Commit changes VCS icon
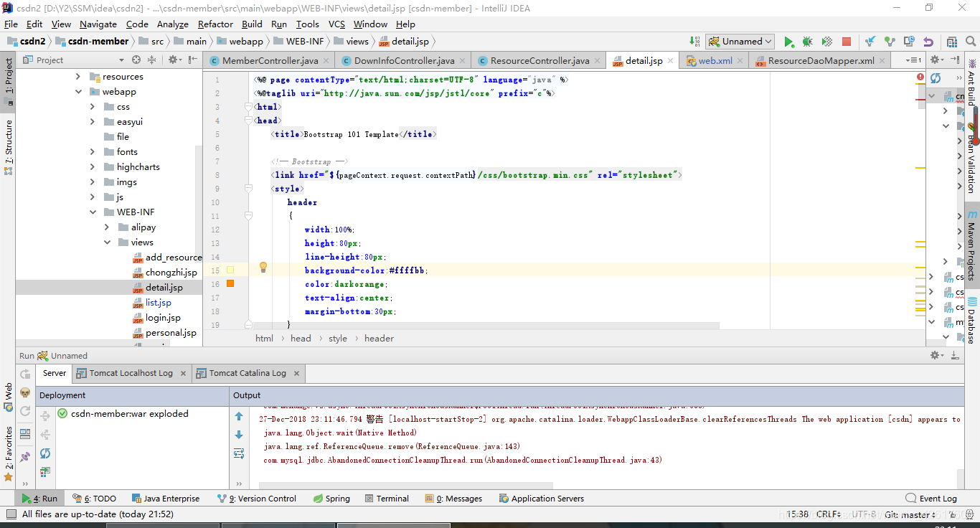Image resolution: width=980 pixels, height=528 pixels. click(x=890, y=42)
